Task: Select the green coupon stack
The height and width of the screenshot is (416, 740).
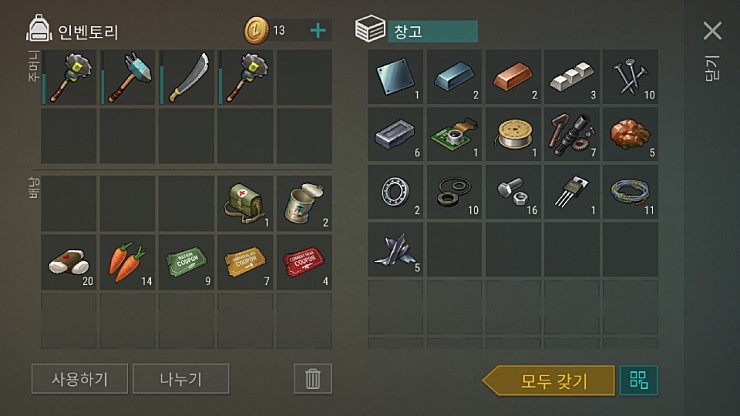Action: coord(186,262)
